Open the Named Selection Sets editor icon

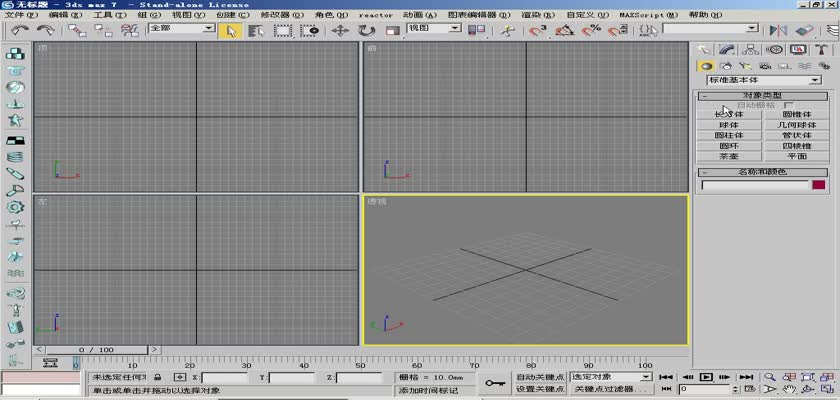pyautogui.click(x=648, y=31)
